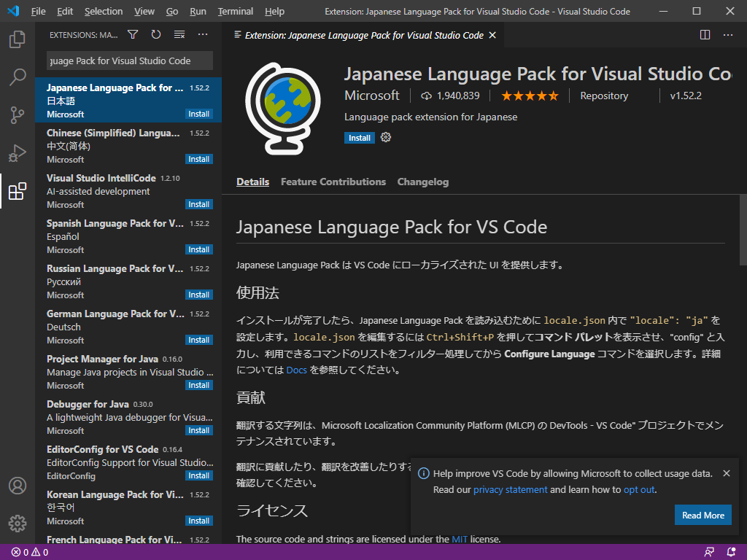Open the privacy statement link
Viewport: 747px width, 560px height.
[x=510, y=489]
